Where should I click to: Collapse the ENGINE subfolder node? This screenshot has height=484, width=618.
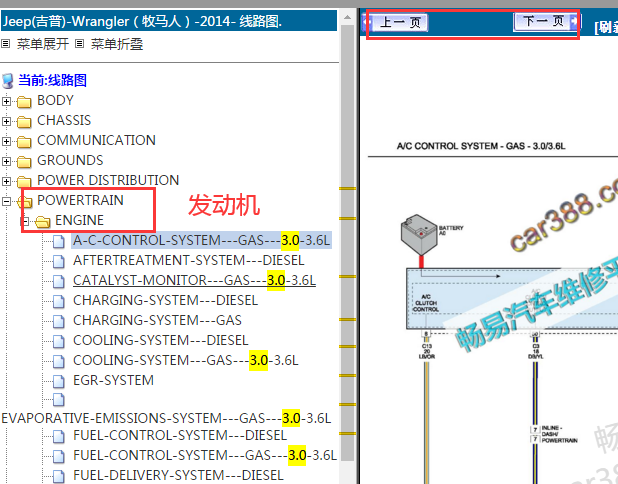24,221
